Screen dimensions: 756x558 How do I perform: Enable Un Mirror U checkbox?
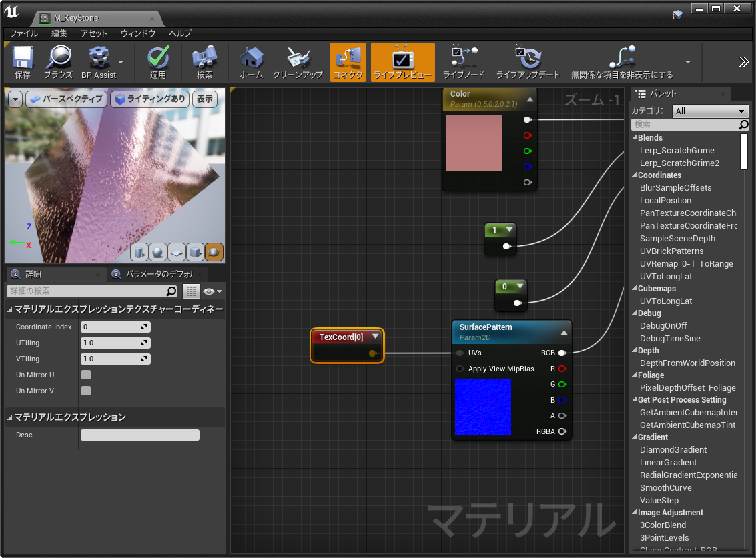pyautogui.click(x=86, y=375)
